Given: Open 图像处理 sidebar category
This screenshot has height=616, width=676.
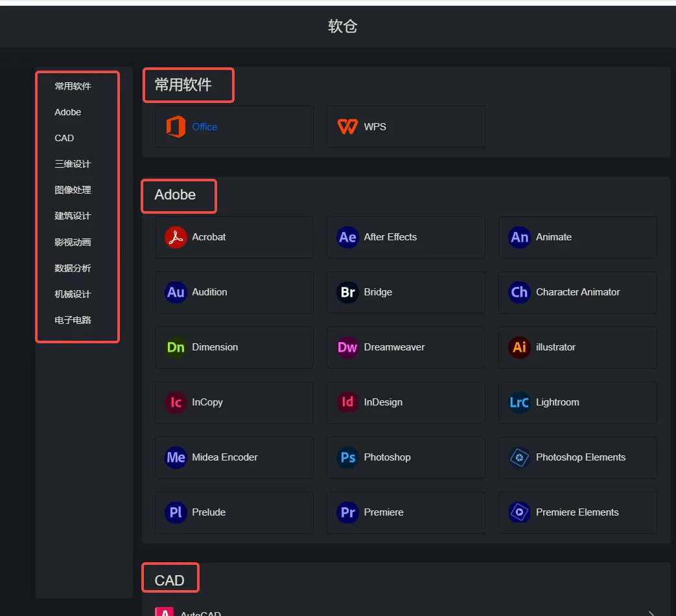Looking at the screenshot, I should click(x=73, y=190).
